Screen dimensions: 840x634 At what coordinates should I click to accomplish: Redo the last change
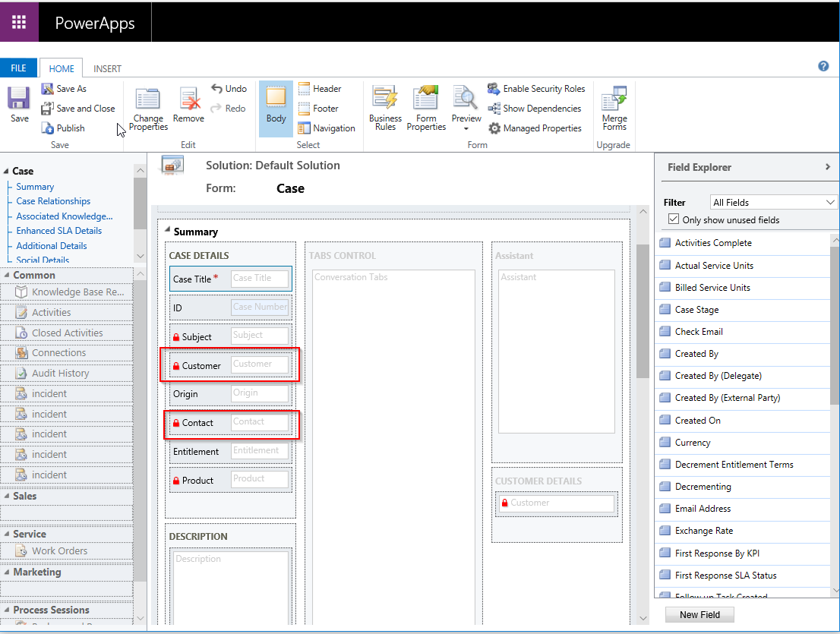[228, 109]
